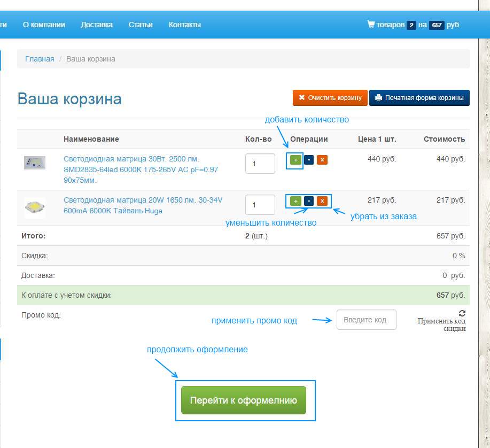This screenshot has width=490, height=448.
Task: Decrease quantity of the 30Вт LED matrix
Action: tap(309, 160)
